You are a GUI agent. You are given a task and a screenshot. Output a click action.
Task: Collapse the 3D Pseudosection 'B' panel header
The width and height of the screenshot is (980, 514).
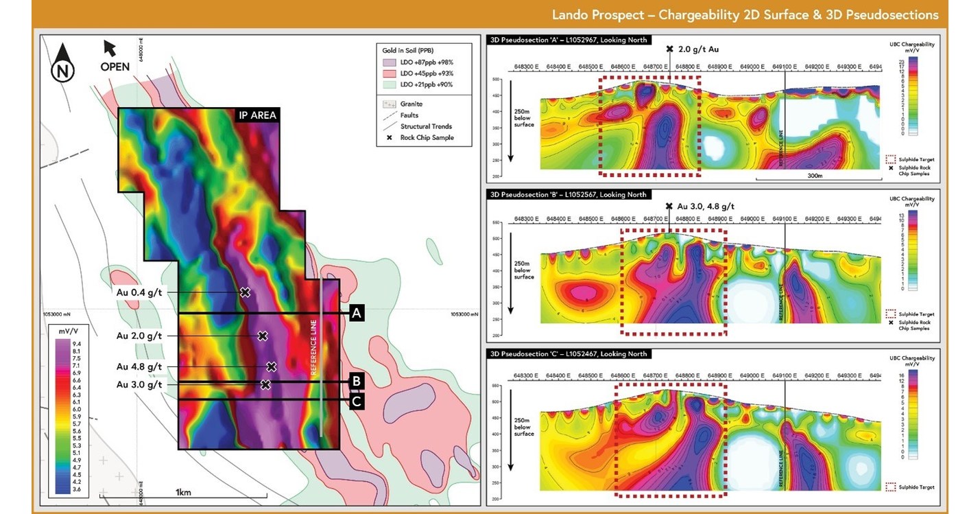(567, 194)
